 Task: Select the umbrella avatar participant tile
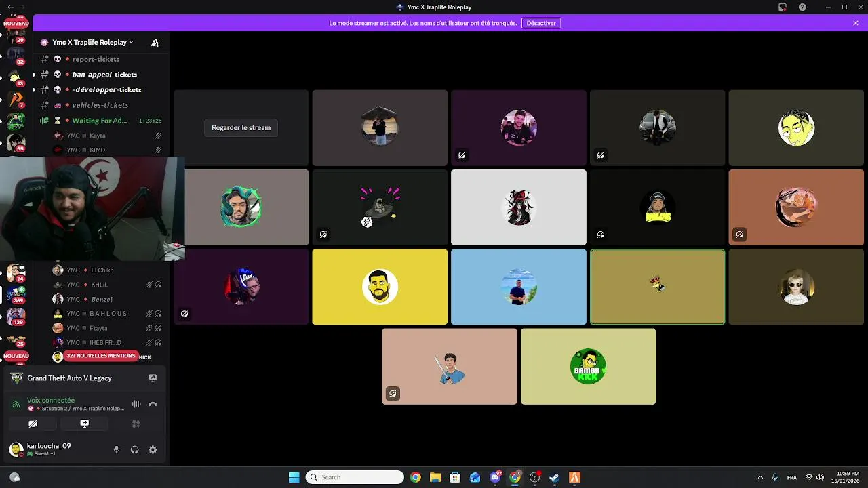[380, 127]
